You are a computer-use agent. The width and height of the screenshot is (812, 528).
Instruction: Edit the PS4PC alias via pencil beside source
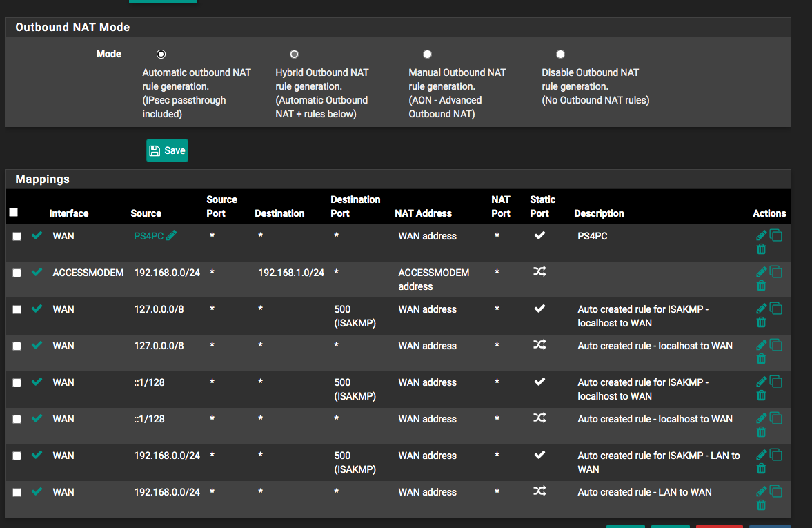171,235
